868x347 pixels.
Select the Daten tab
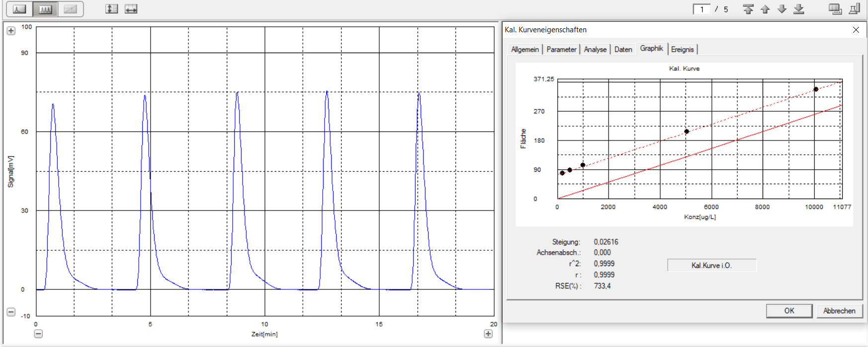point(623,50)
